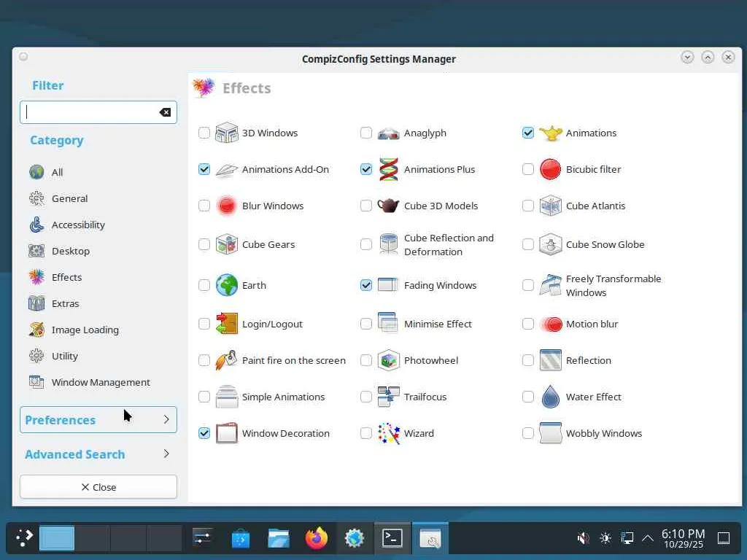The image size is (747, 560).
Task: Launch Firefox from the taskbar
Action: [x=317, y=539]
